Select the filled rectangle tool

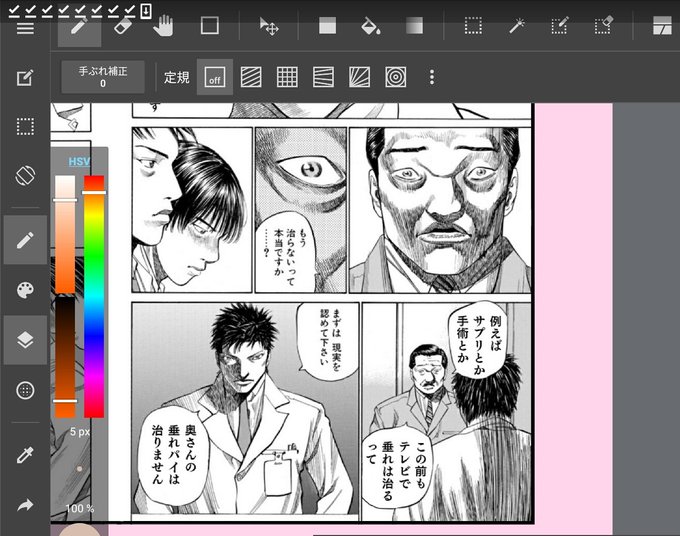coord(327,26)
